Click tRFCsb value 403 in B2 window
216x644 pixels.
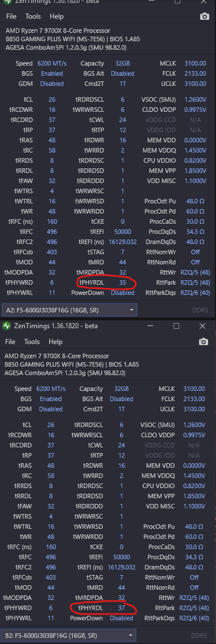pos(50,577)
